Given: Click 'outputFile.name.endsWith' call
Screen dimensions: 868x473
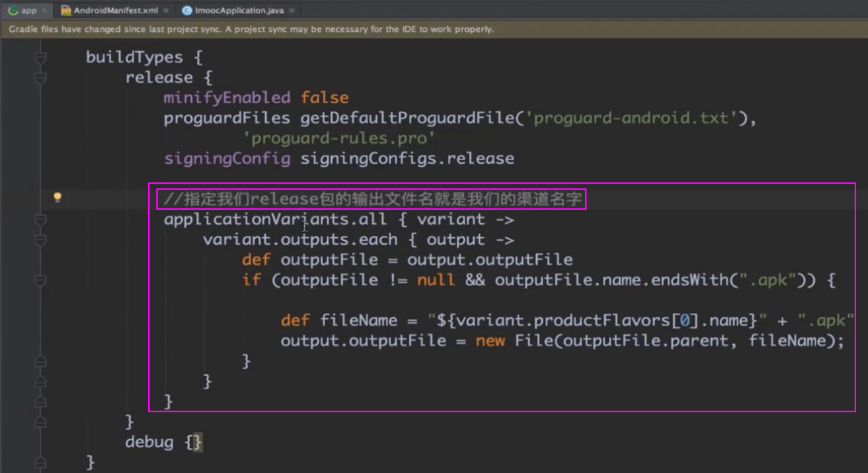Looking at the screenshot, I should pyautogui.click(x=612, y=280).
